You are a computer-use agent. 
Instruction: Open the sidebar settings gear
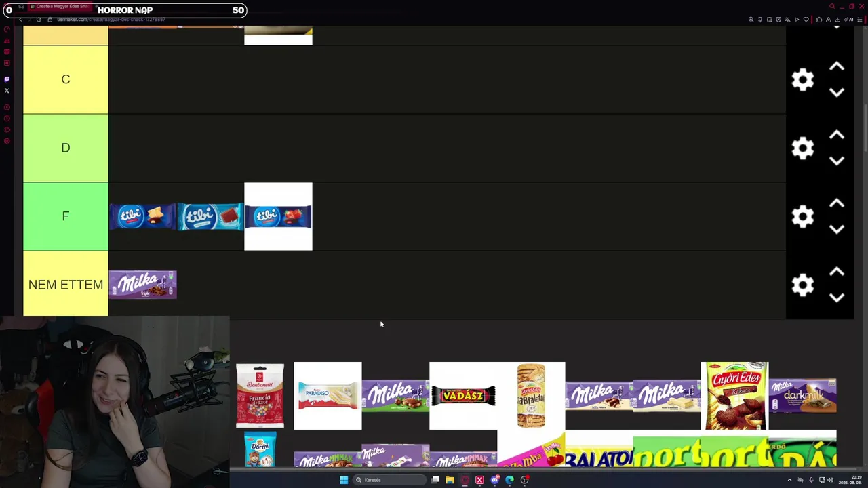point(7,141)
